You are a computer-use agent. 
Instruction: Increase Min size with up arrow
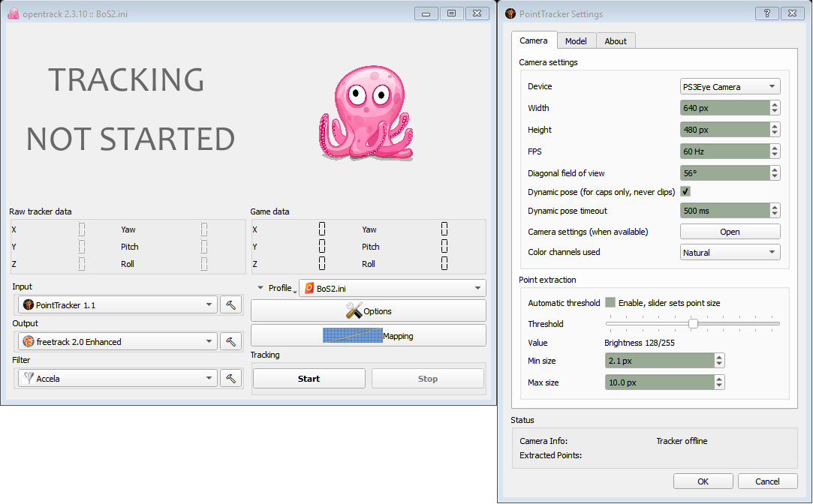click(719, 357)
